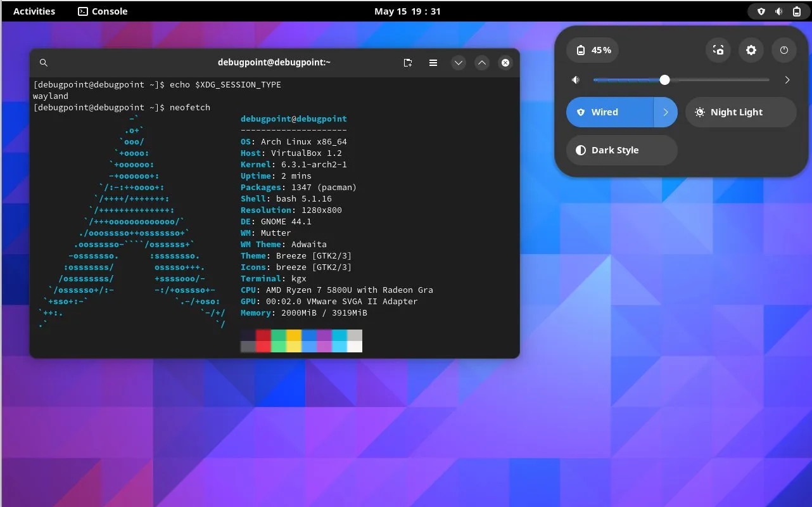Open GNOME Settings via the gear icon

[x=751, y=49]
